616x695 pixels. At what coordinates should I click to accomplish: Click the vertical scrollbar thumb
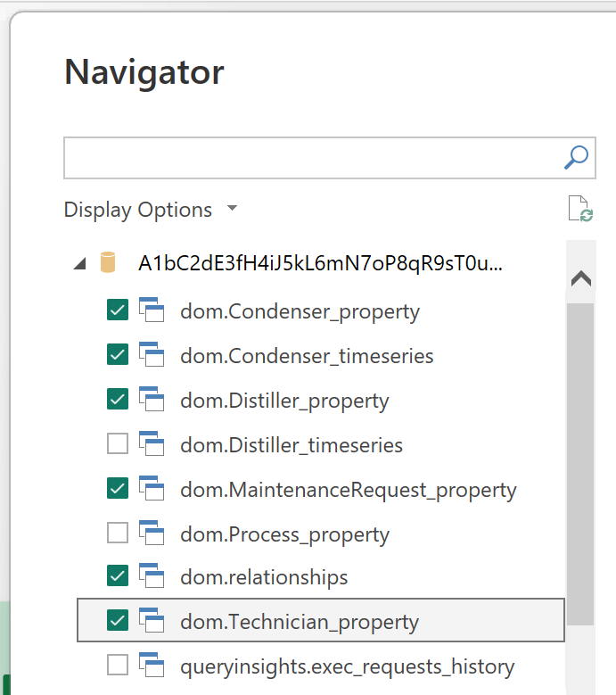click(580, 464)
